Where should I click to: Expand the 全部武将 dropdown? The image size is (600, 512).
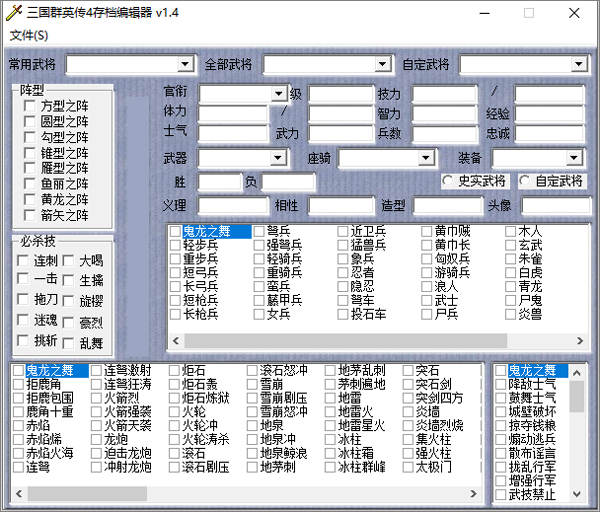(382, 64)
